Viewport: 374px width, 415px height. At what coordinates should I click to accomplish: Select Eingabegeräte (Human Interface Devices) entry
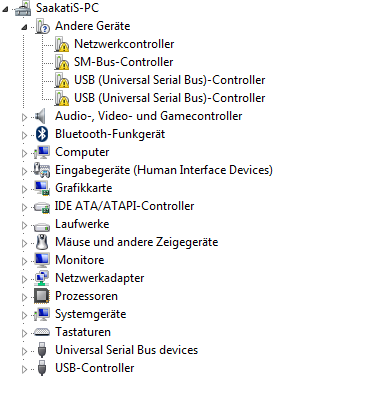tap(164, 170)
